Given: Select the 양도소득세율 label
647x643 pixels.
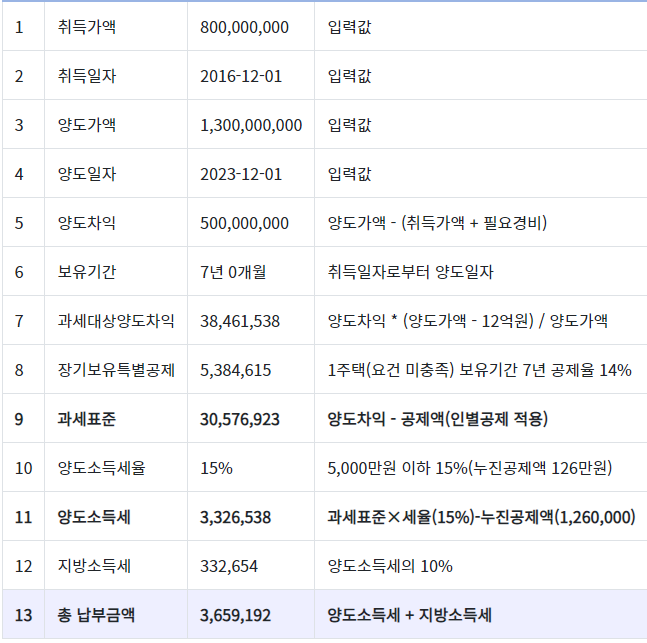Looking at the screenshot, I should pos(102,468).
